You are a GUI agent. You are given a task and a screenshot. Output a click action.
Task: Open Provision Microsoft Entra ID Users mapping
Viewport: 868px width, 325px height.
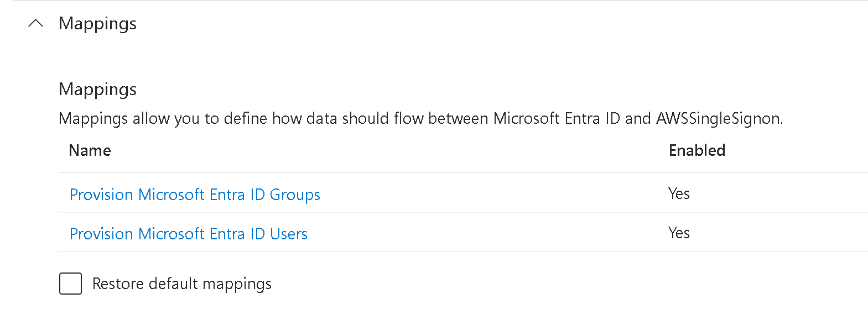point(188,234)
